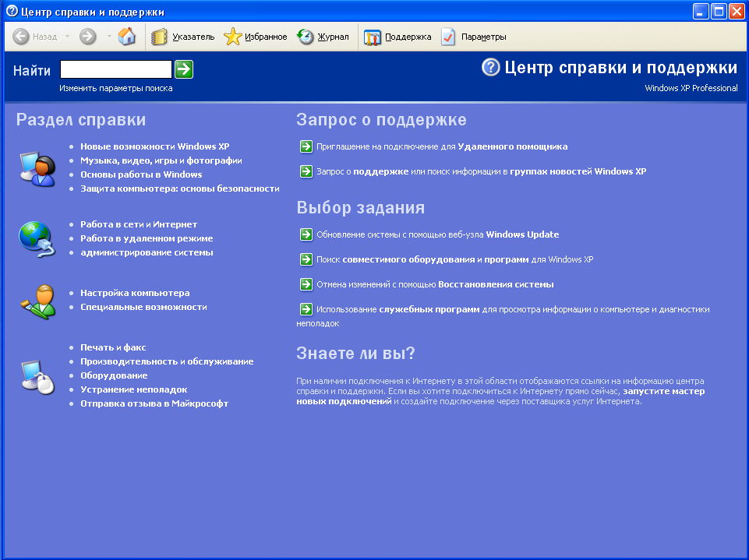Click the Параметры toolbar label
The height and width of the screenshot is (560, 749).
click(x=483, y=37)
